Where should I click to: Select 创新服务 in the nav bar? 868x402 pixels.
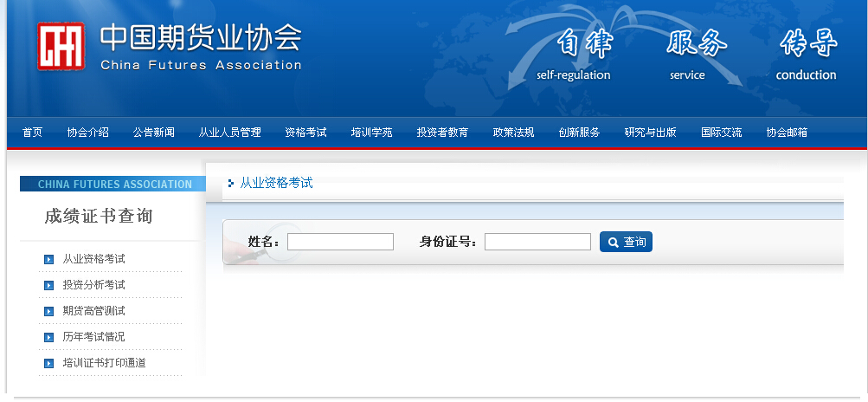579,133
